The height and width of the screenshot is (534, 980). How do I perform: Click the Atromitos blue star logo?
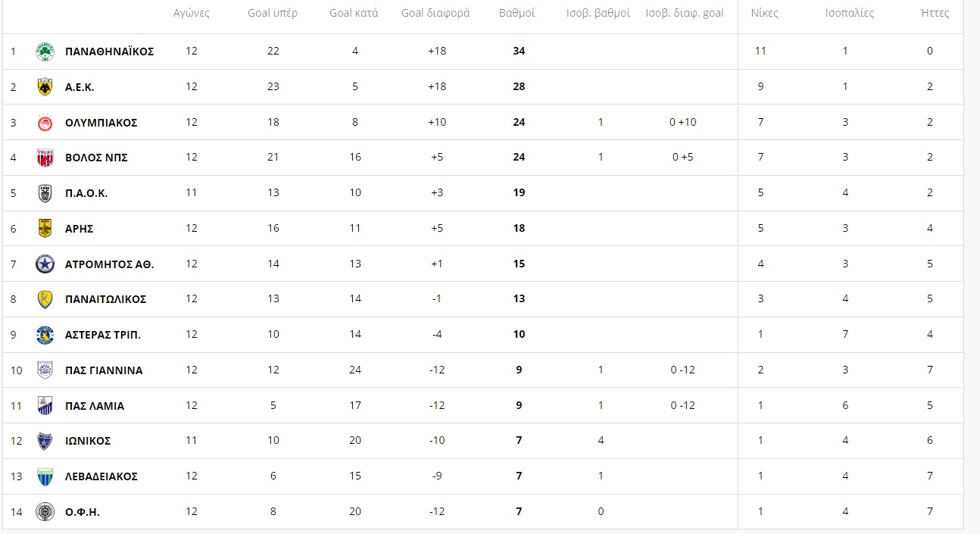click(45, 264)
